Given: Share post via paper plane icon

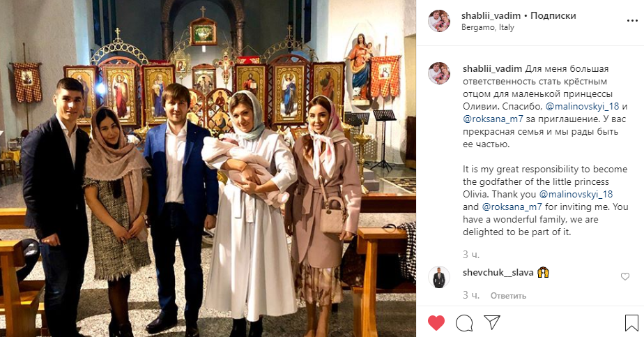Looking at the screenshot, I should click(491, 322).
